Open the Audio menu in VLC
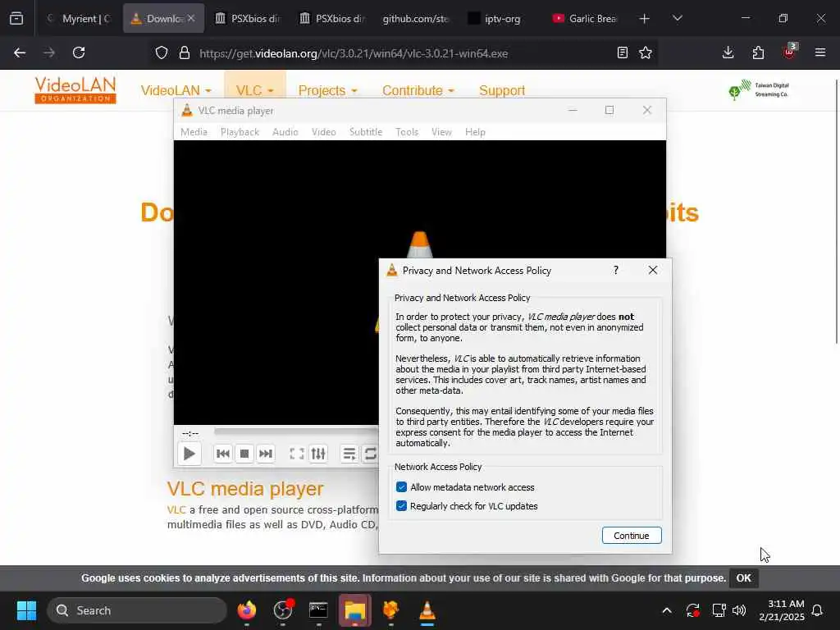Image resolution: width=840 pixels, height=630 pixels. 285,132
